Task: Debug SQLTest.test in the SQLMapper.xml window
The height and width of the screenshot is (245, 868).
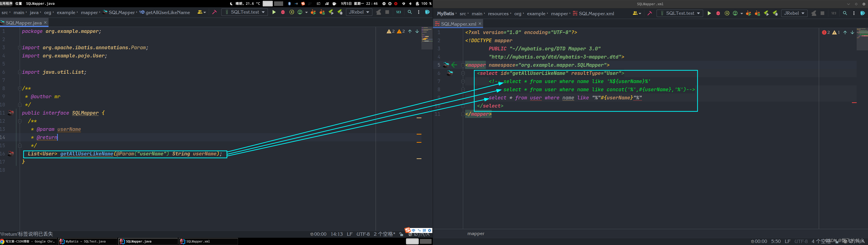Action: click(718, 13)
